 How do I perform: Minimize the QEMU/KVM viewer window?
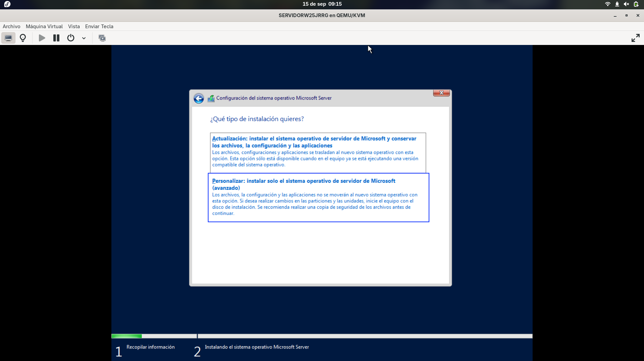coord(615,15)
